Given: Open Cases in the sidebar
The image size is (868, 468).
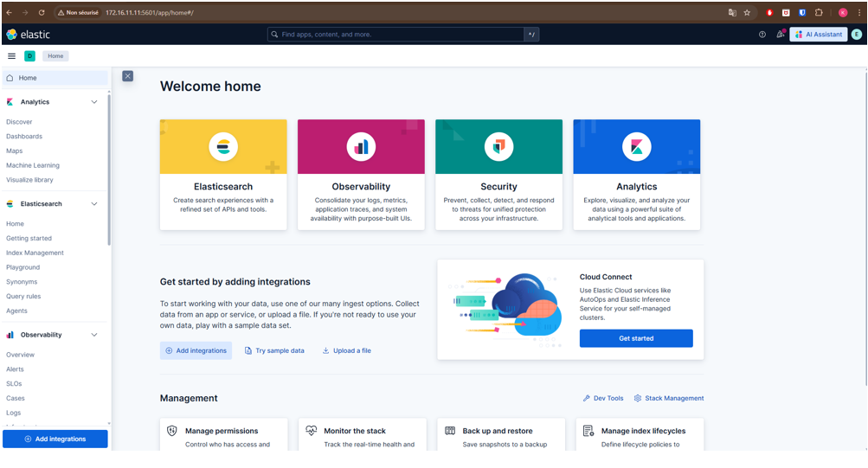Looking at the screenshot, I should (16, 398).
